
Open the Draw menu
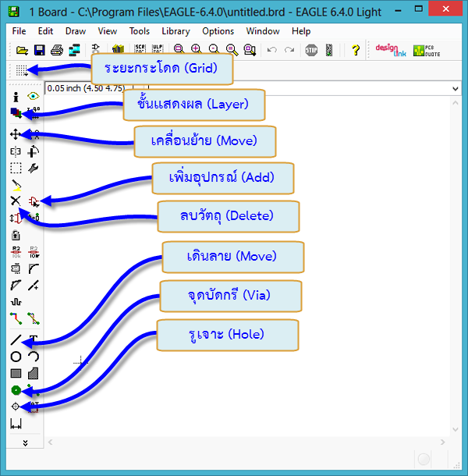coord(76,31)
